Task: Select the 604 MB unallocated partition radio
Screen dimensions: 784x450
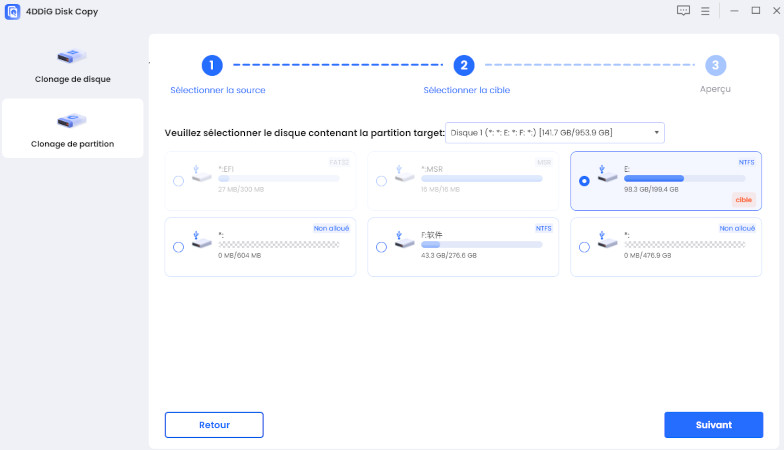Action: tap(178, 247)
